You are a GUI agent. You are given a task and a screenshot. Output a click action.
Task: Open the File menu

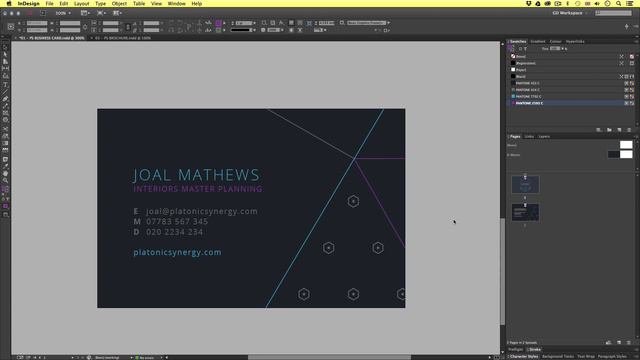(49, 3)
